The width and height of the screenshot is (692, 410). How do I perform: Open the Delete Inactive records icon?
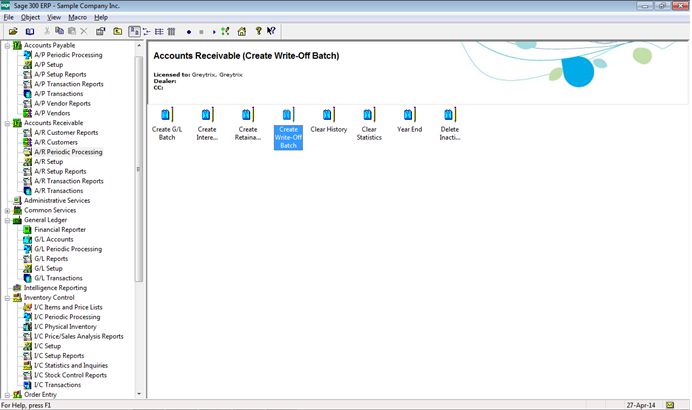click(x=449, y=124)
